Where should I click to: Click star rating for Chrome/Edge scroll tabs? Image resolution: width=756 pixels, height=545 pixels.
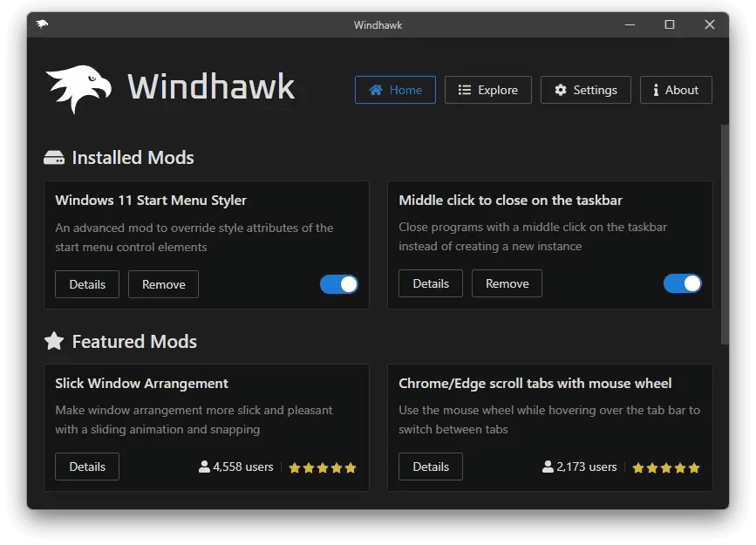click(x=666, y=467)
